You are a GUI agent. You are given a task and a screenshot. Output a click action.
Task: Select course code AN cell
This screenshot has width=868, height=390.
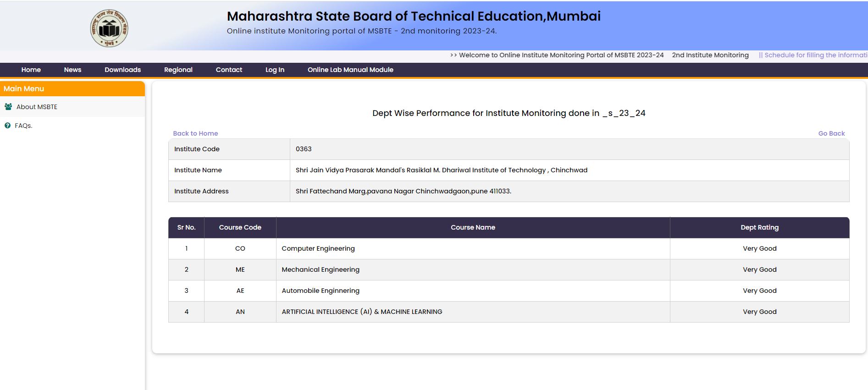[x=240, y=312]
